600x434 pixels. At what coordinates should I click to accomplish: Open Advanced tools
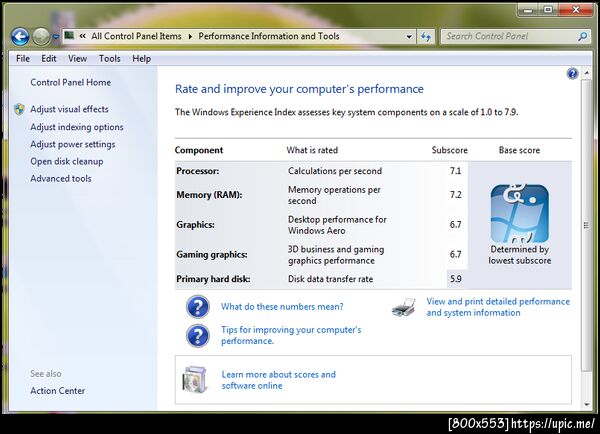click(60, 178)
